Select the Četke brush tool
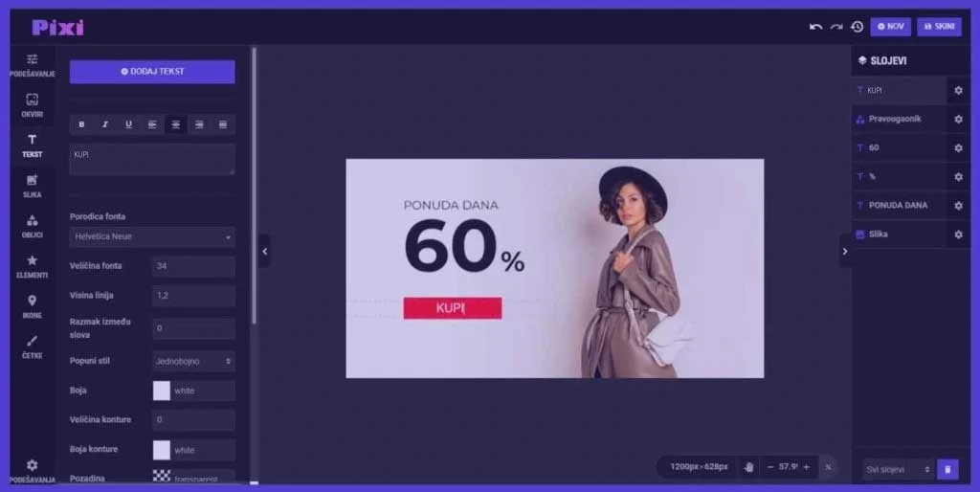980x492 pixels. [32, 347]
